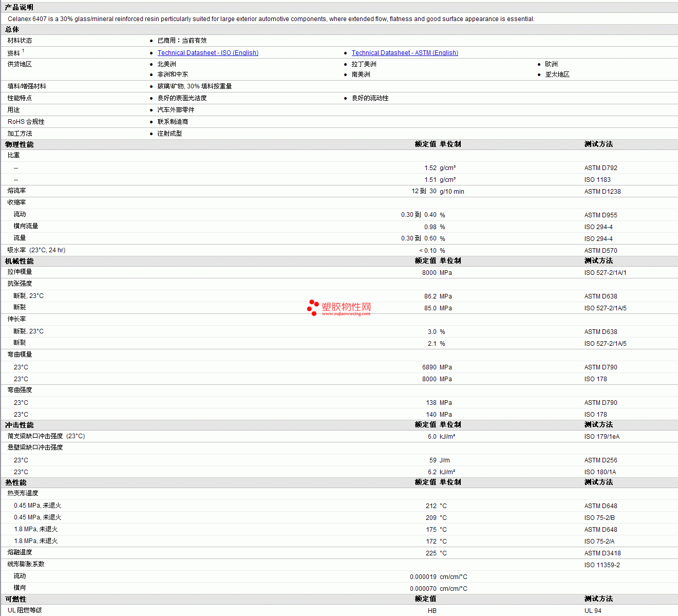Click the 材料状态 row label

click(20, 41)
